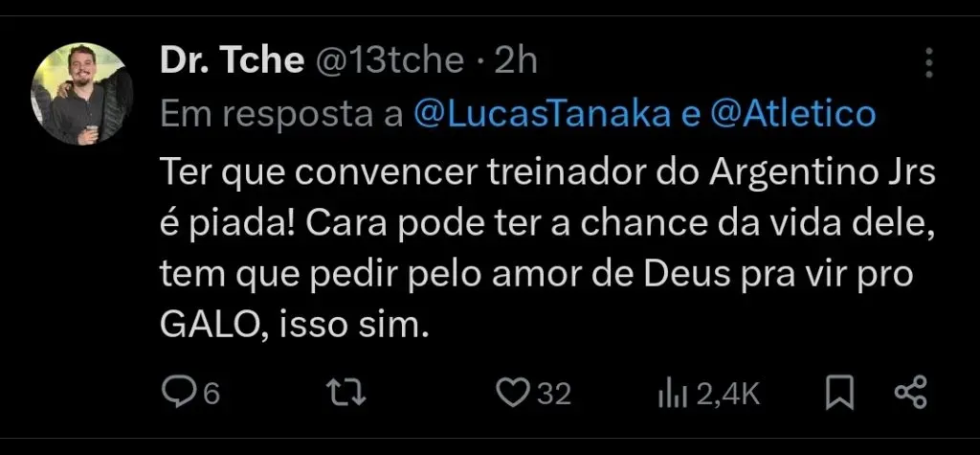
Task: Click the reply count number 6
Action: [x=211, y=394]
